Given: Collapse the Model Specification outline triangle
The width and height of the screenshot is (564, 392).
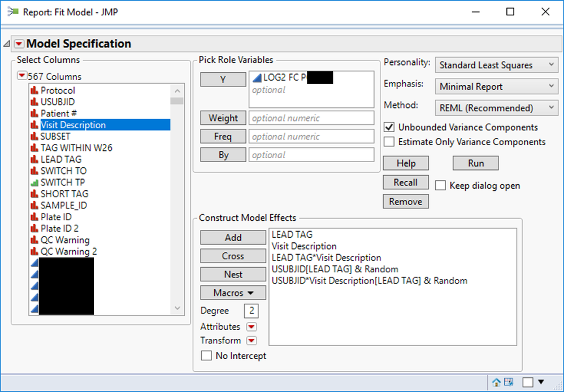Looking at the screenshot, I should pyautogui.click(x=7, y=44).
